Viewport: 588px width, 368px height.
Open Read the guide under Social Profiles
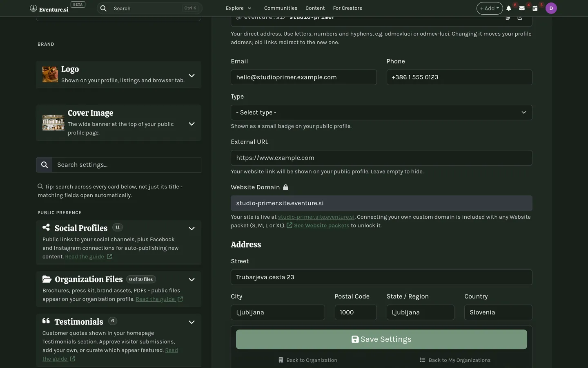tap(85, 256)
